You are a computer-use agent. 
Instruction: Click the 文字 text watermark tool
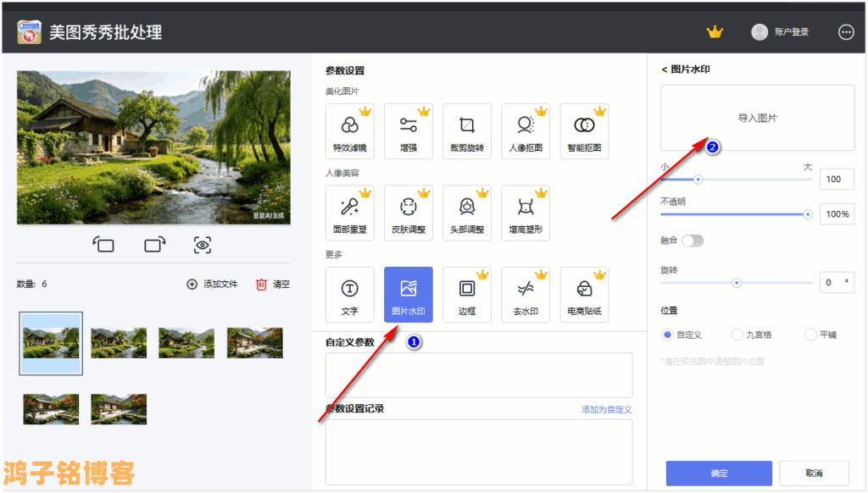[349, 295]
